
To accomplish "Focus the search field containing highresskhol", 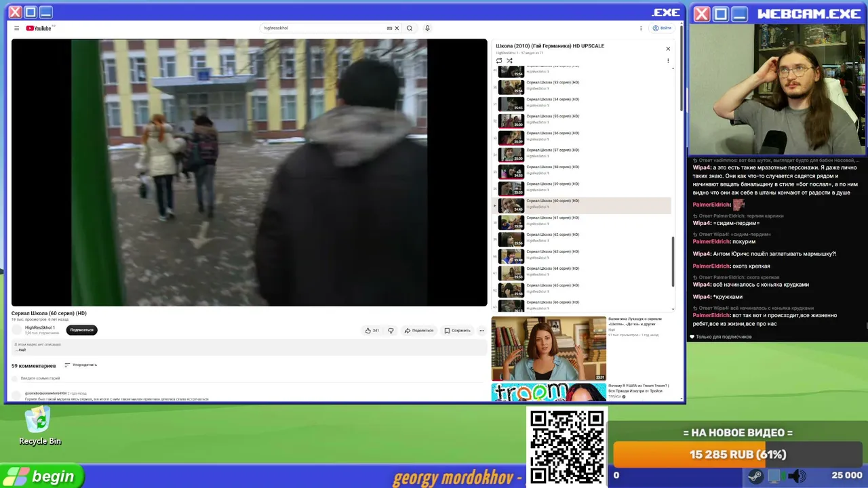I will (323, 28).
